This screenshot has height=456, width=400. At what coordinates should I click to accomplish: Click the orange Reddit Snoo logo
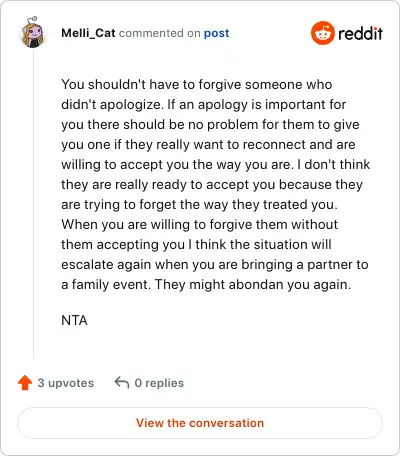[x=322, y=33]
